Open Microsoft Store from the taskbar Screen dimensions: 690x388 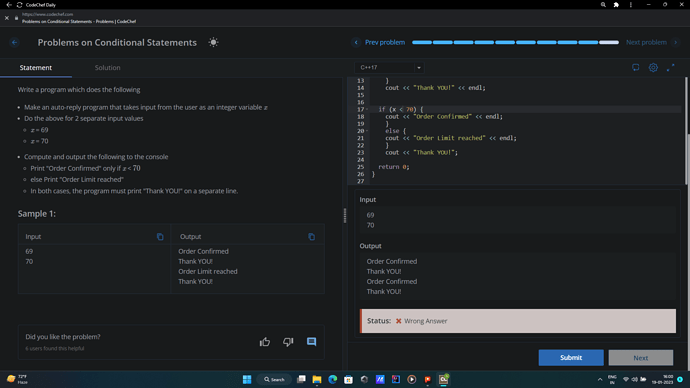(349, 379)
